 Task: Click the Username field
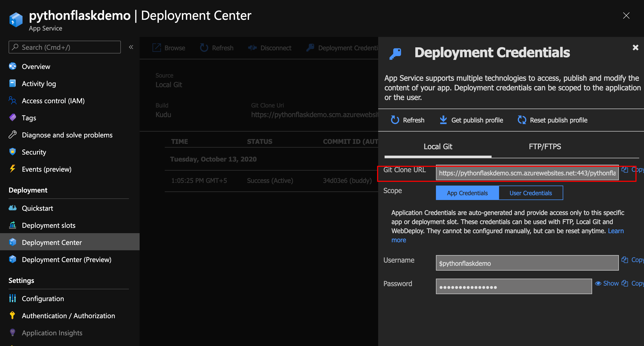point(527,263)
